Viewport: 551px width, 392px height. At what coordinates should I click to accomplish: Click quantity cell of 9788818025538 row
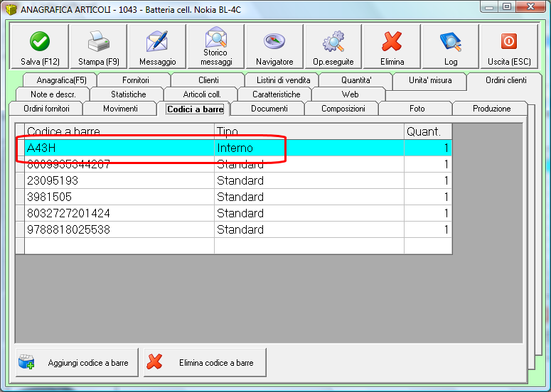[x=428, y=229]
